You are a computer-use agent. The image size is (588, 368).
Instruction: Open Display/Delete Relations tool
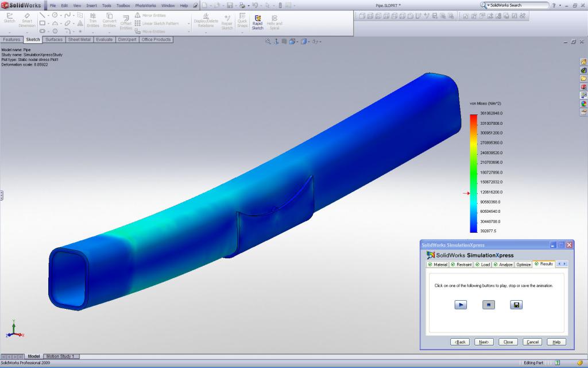pos(206,20)
